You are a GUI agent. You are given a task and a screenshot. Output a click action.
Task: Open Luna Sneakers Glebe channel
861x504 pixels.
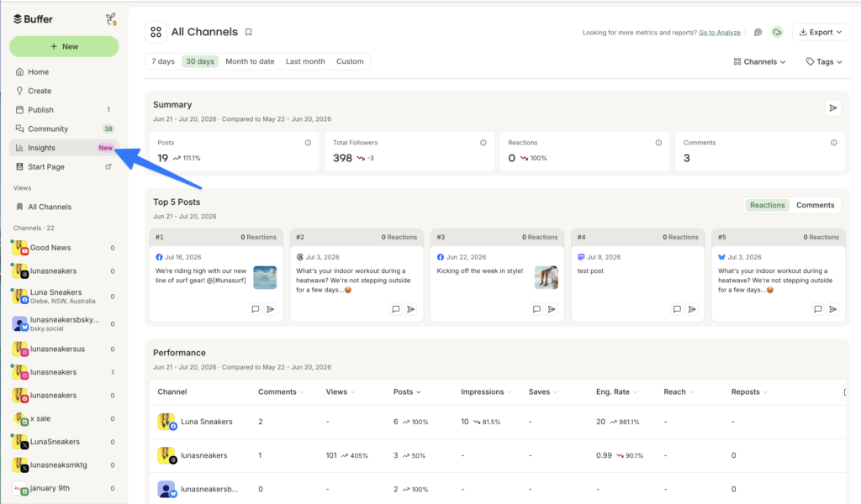[64, 297]
